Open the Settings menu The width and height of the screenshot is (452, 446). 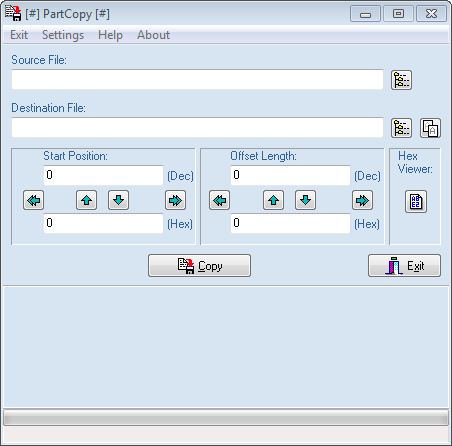pos(63,35)
